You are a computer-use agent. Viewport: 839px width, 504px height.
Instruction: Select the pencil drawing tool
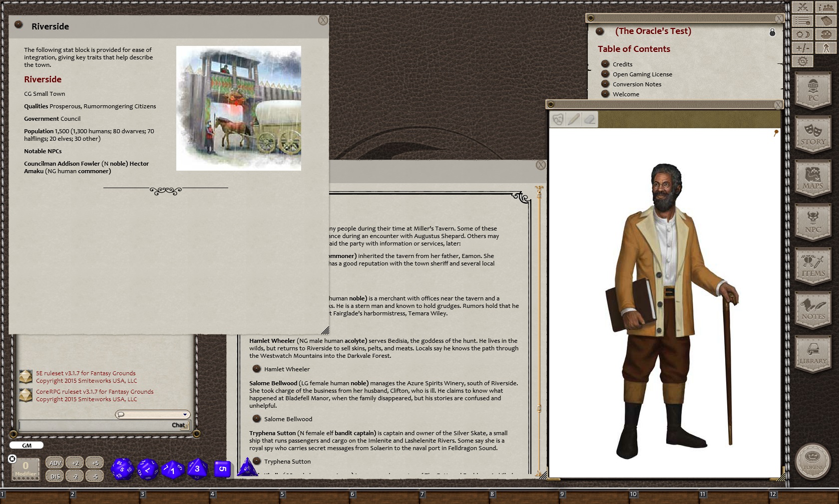(574, 119)
